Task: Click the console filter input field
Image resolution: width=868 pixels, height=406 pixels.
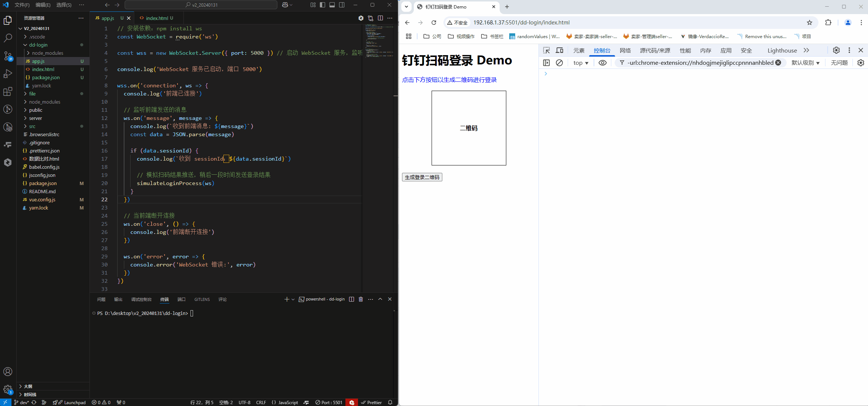Action: click(x=699, y=63)
